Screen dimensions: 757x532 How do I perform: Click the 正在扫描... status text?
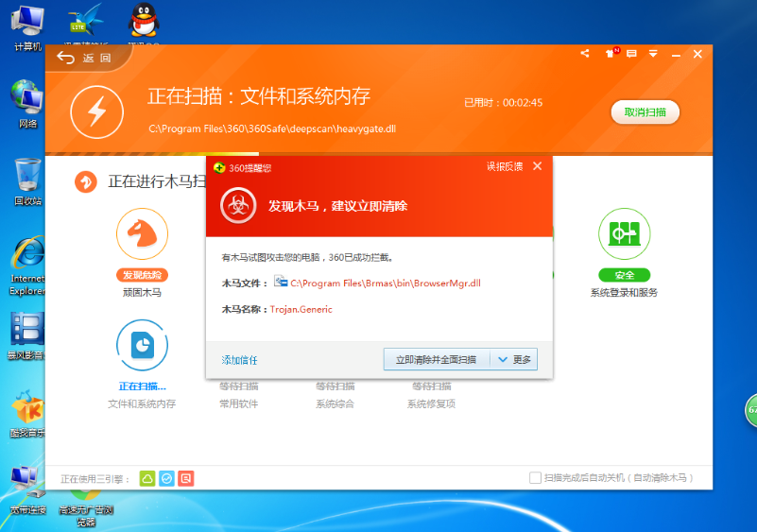[x=142, y=386]
